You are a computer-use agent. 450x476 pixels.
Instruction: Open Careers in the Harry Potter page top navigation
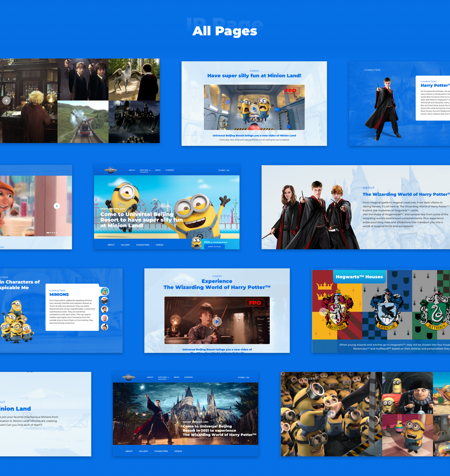tap(188, 377)
